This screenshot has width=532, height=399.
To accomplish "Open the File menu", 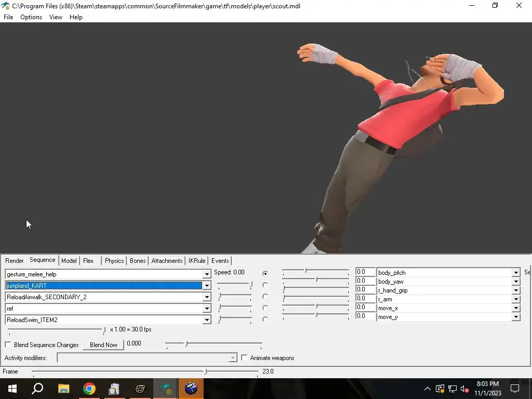I will (x=8, y=17).
